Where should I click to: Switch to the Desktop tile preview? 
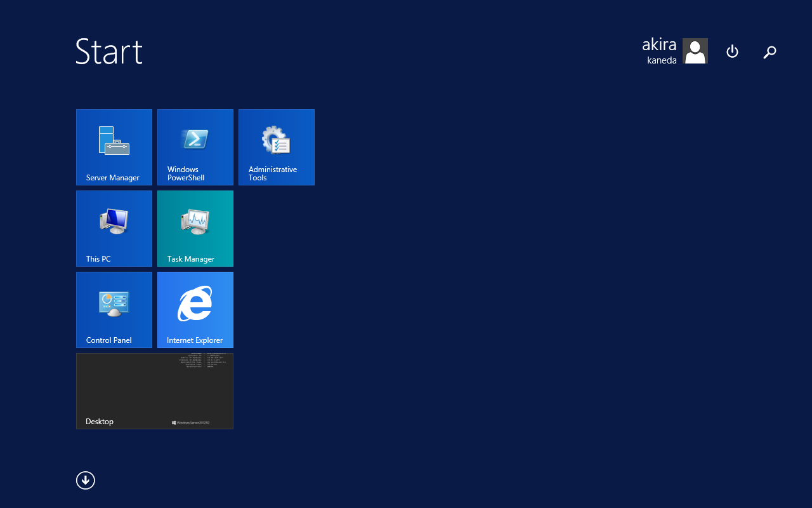click(155, 391)
